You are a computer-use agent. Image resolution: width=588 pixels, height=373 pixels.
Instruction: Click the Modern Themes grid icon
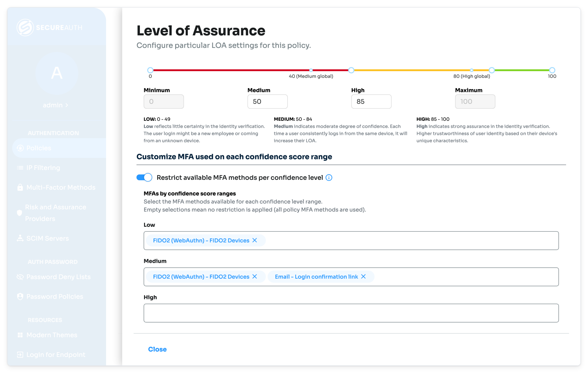20,335
